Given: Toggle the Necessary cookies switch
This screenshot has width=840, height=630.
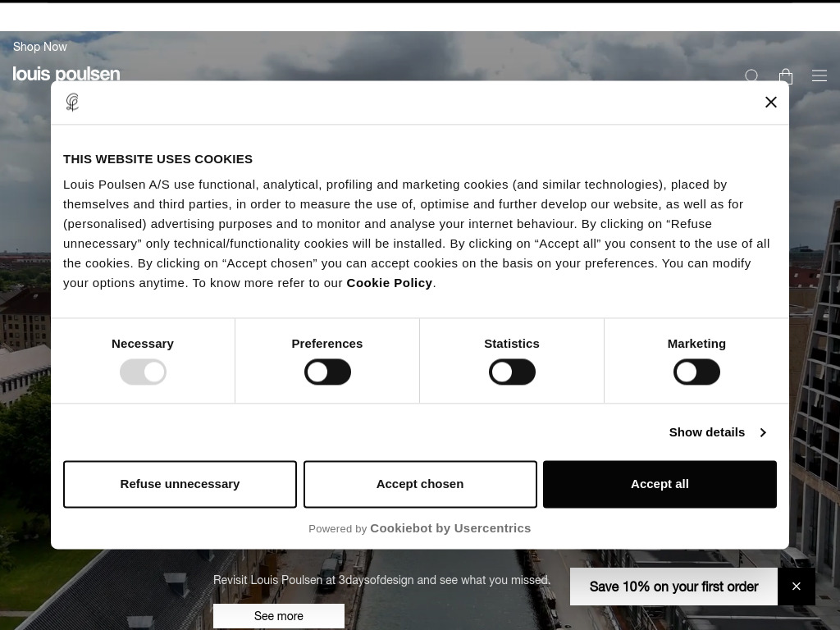Looking at the screenshot, I should click(143, 372).
